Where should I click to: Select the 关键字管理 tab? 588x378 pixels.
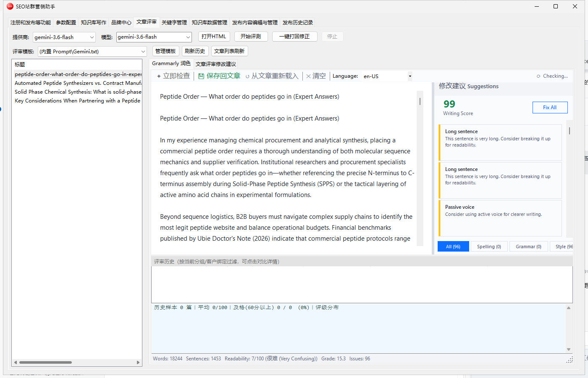(x=174, y=23)
